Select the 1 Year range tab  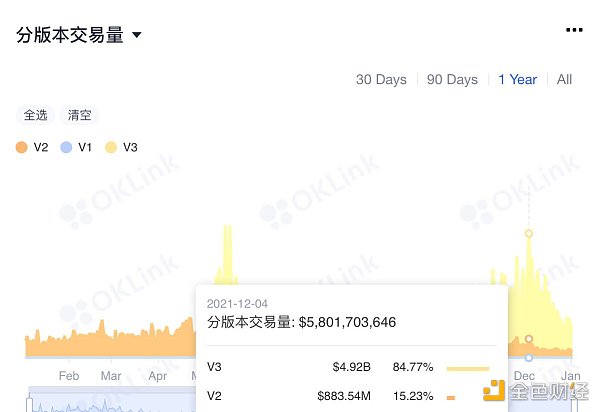(x=517, y=80)
